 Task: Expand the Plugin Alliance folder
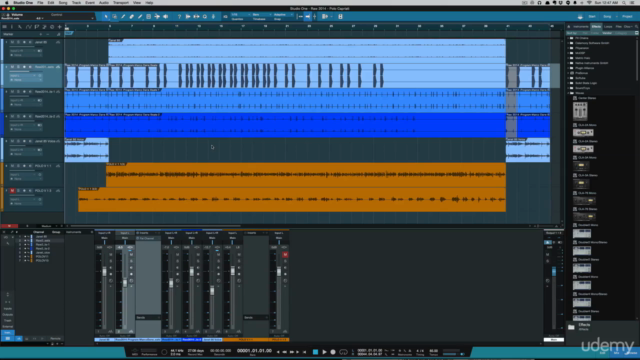[x=569, y=68]
